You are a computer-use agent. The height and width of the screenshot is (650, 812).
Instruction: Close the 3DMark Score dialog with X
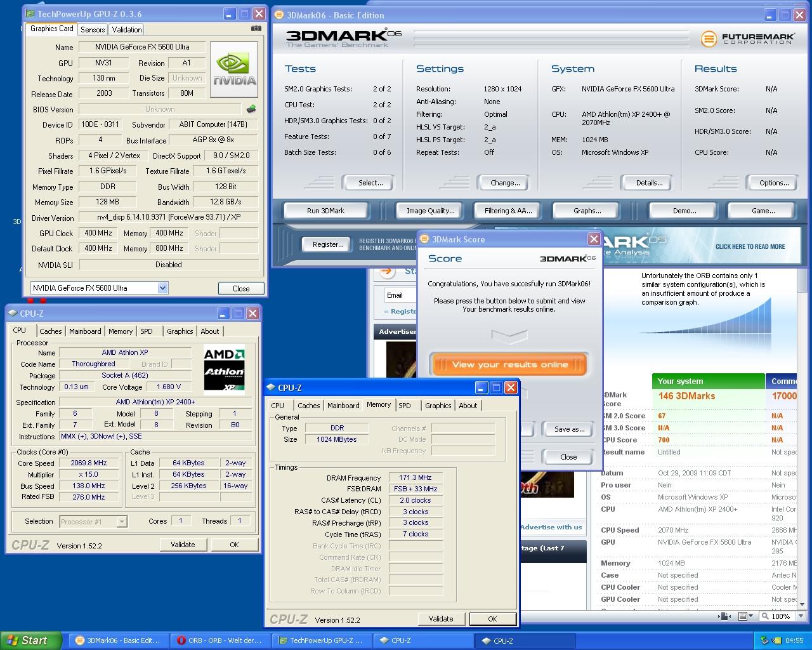click(594, 239)
